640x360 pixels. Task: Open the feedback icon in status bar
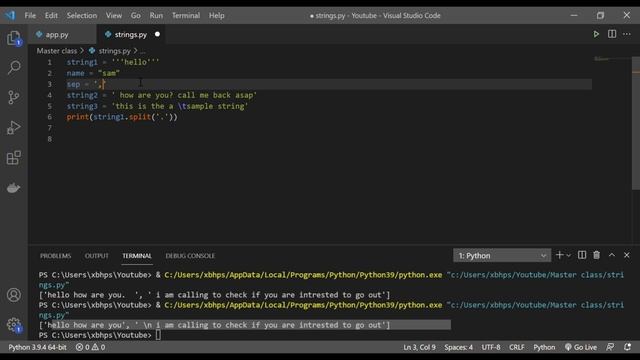(x=610, y=347)
